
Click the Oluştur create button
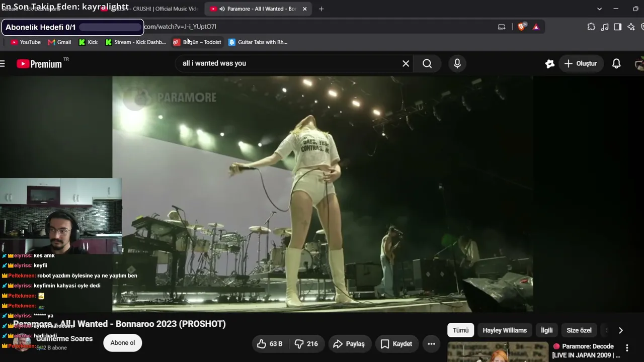click(x=581, y=63)
